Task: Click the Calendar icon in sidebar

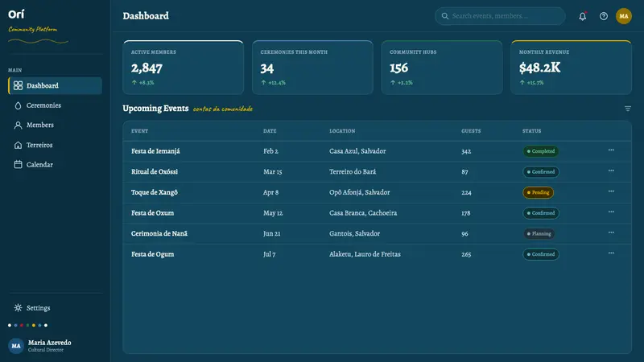Action: click(18, 165)
